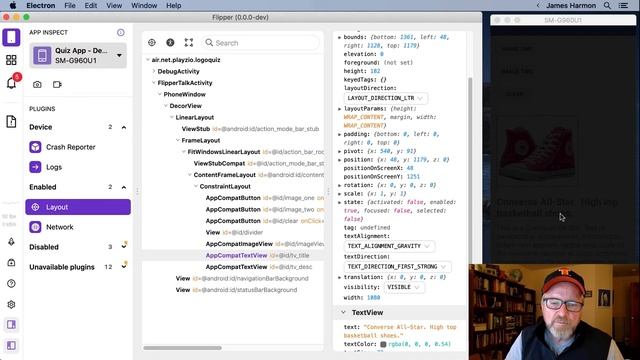Open the notifications bell icon
The width and height of the screenshot is (640, 360).
click(11, 83)
